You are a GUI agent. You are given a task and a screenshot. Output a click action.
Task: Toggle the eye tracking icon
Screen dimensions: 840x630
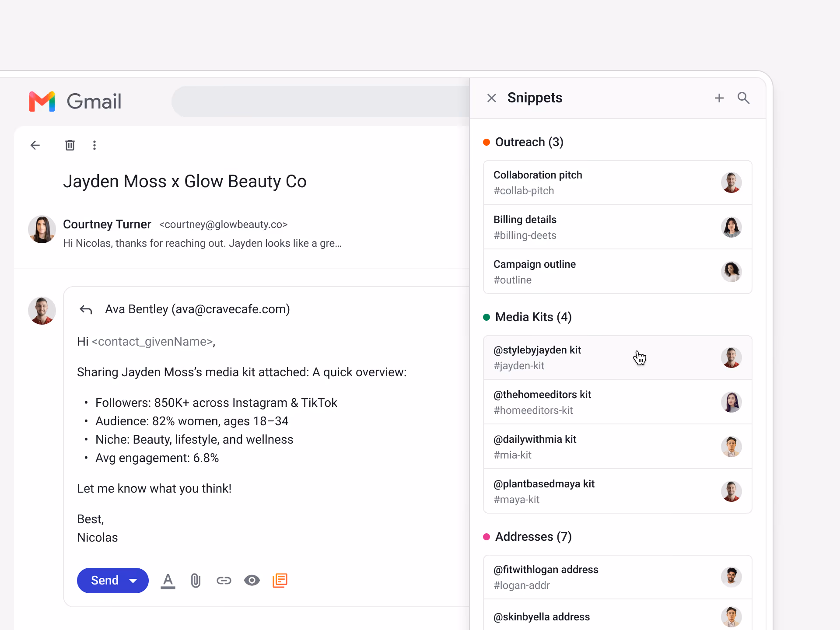[x=252, y=581]
